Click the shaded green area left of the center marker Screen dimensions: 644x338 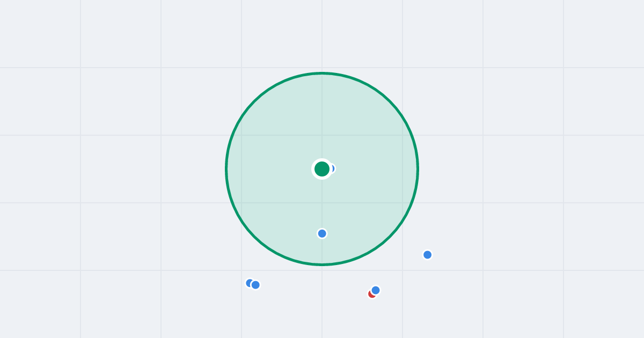(x=268, y=169)
